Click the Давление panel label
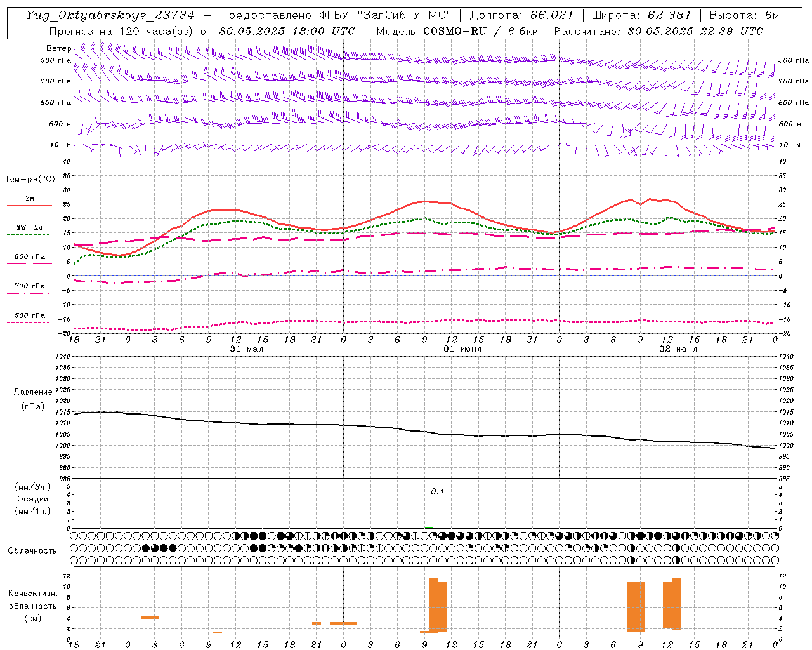The width and height of the screenshot is (812, 650). (33, 392)
